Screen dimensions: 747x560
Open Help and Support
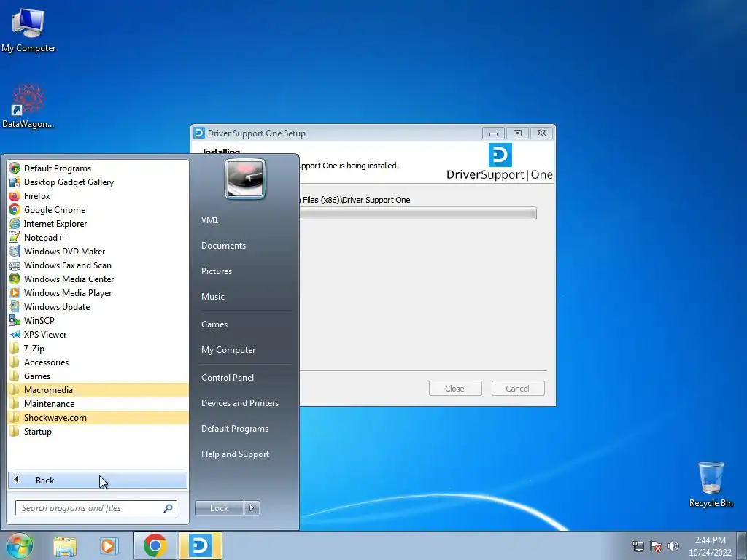click(x=235, y=454)
